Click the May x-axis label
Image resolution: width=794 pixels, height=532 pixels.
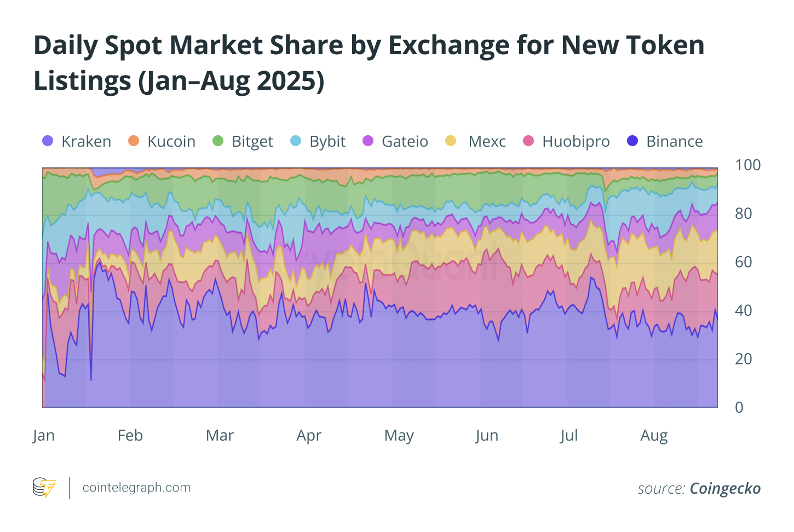pyautogui.click(x=399, y=436)
